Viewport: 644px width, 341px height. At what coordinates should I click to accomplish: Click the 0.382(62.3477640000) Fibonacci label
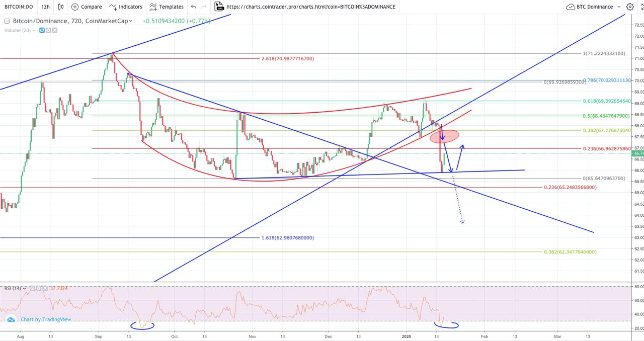pyautogui.click(x=571, y=252)
